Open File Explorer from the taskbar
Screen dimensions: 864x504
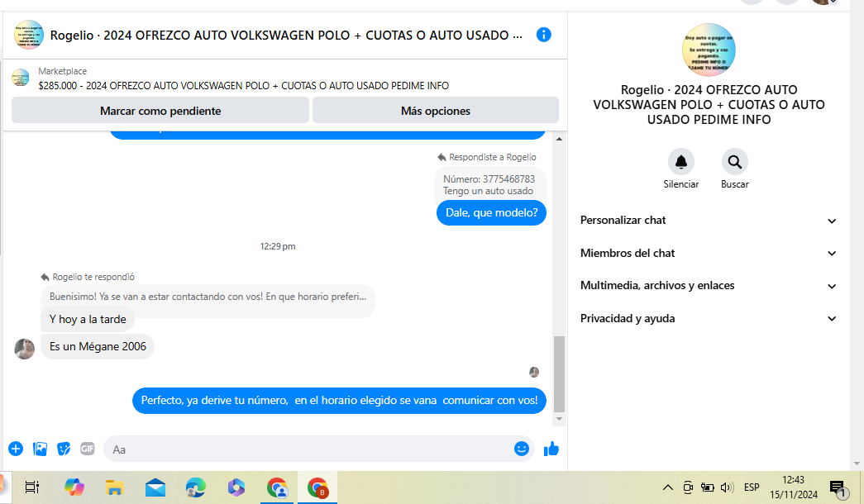[114, 487]
